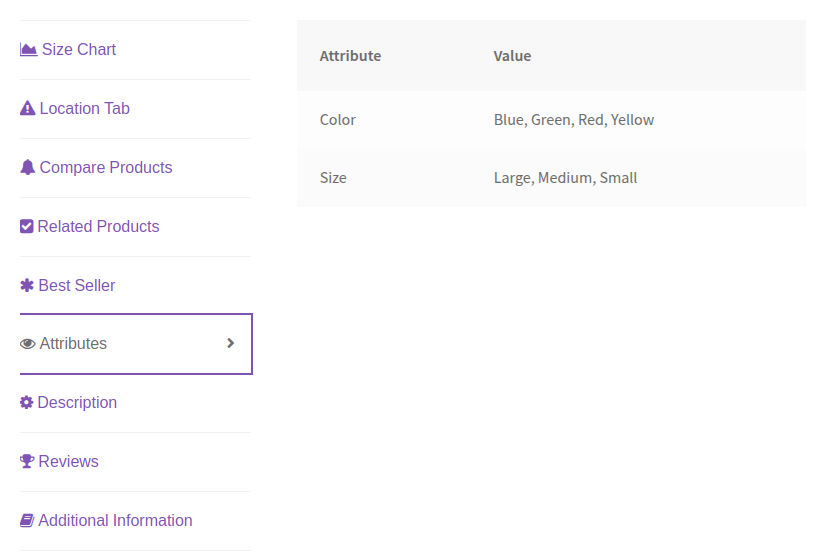The image size is (826, 560).
Task: Click the asterisk icon next to Best Seller
Action: 26,286
